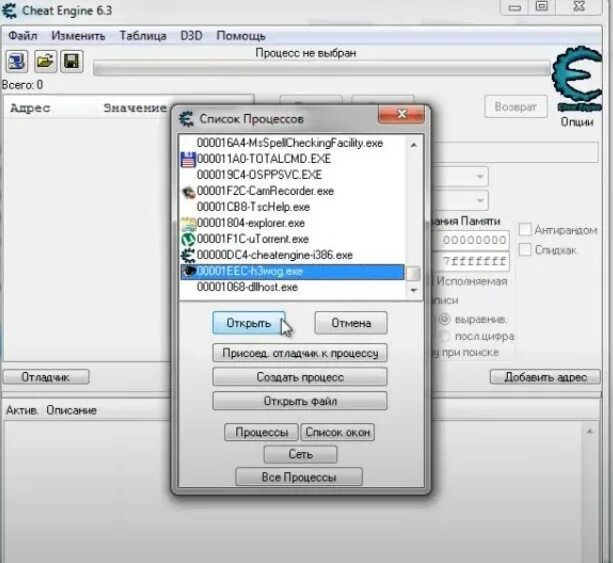Enable the Спидхак checkbox
This screenshot has height=563, width=613.
525,249
